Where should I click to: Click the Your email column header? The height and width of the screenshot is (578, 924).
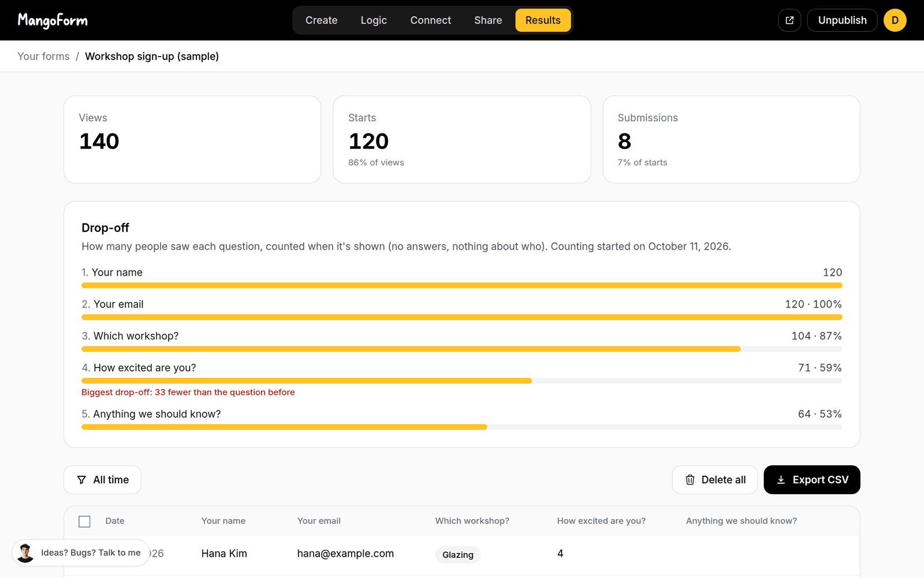coord(319,521)
